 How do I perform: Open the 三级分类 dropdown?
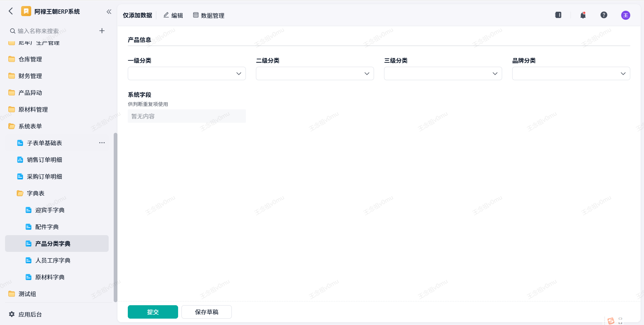(x=443, y=73)
